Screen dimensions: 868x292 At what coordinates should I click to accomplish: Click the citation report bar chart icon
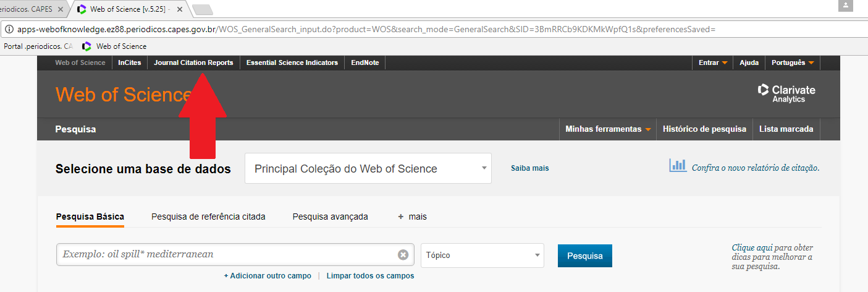[678, 165]
